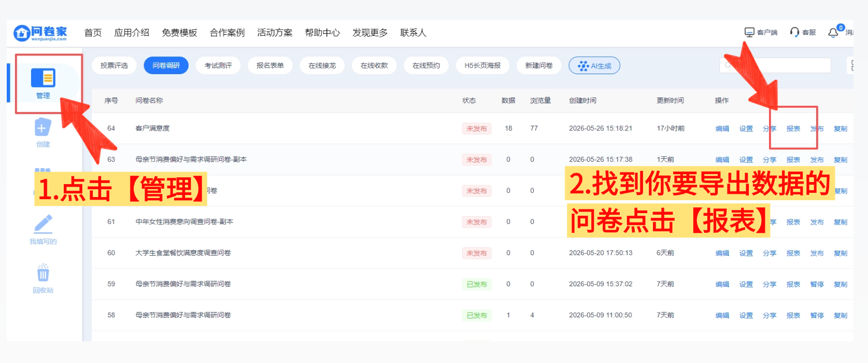Open 报表 for row 63

pyautogui.click(x=793, y=160)
